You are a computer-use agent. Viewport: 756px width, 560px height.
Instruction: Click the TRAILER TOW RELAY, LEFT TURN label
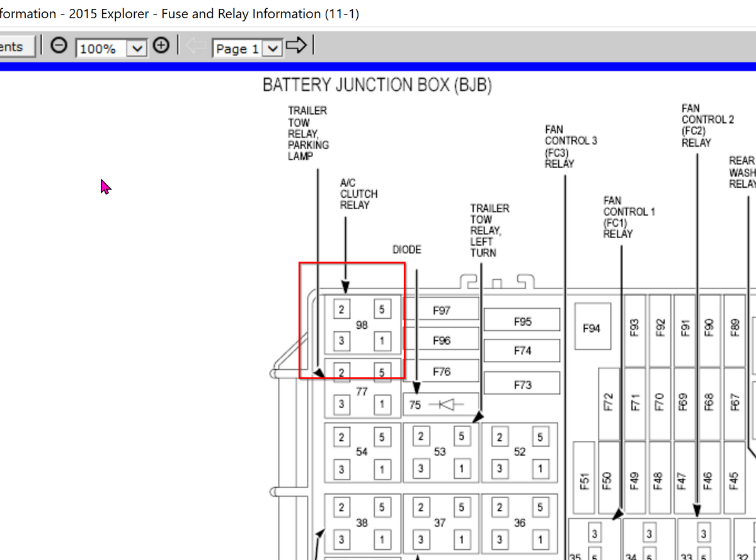coord(490,231)
